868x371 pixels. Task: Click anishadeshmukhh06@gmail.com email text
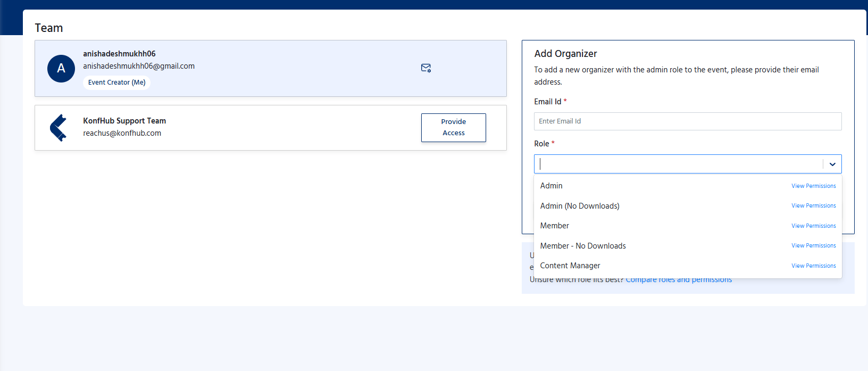tap(139, 66)
